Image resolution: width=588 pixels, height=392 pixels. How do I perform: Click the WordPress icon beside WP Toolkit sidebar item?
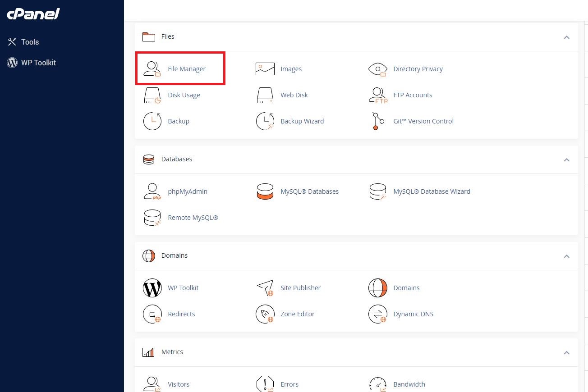[12, 63]
